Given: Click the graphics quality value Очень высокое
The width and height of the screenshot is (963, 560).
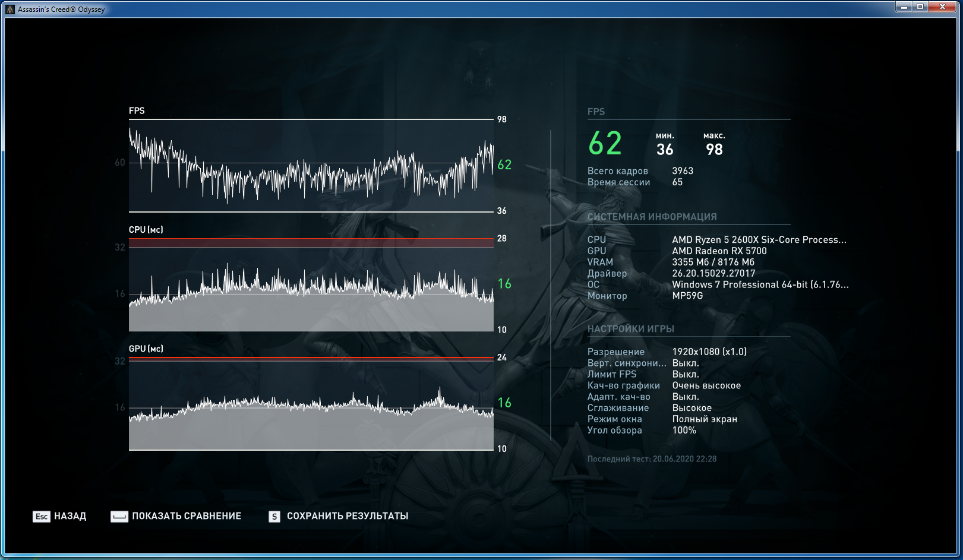Looking at the screenshot, I should pyautogui.click(x=706, y=386).
